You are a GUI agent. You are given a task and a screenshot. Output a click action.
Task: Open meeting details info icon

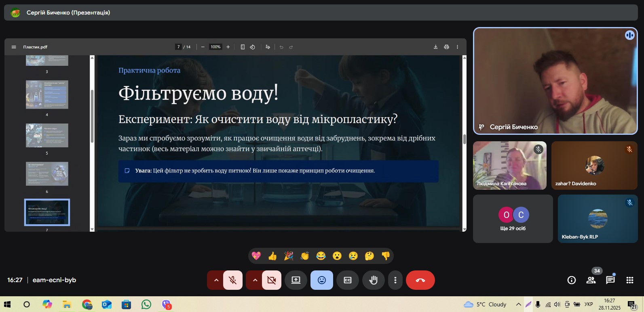571,280
